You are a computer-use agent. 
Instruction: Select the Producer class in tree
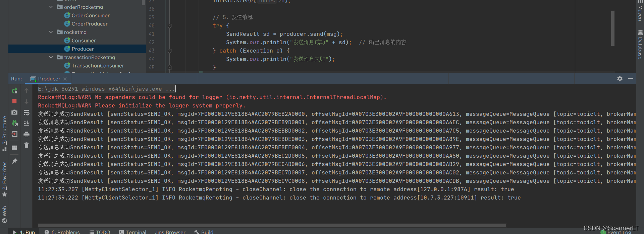[83, 49]
